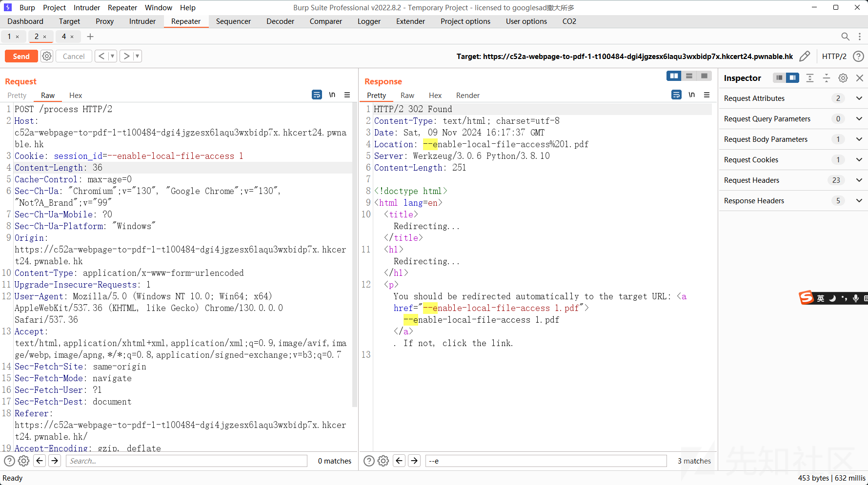Screen dimensions: 868x485
Task: Collapse all Inspector sections icon
Action: [827, 78]
